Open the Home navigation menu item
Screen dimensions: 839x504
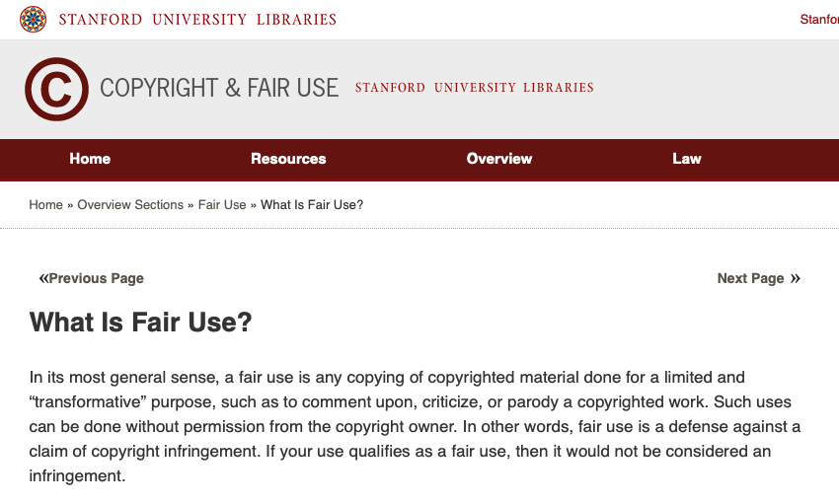[90, 159]
